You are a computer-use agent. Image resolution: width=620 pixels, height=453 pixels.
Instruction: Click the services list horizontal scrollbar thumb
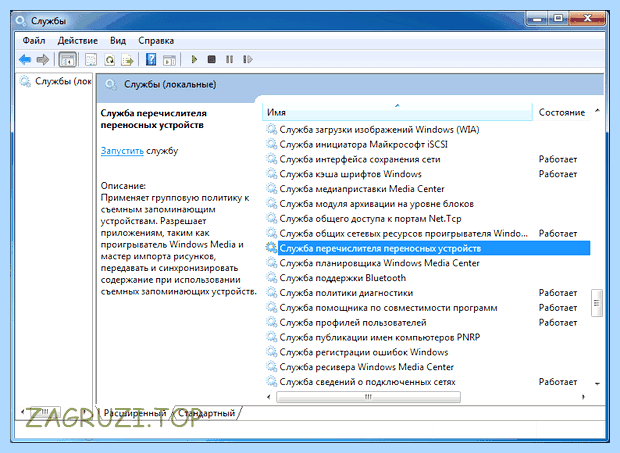tap(368, 397)
